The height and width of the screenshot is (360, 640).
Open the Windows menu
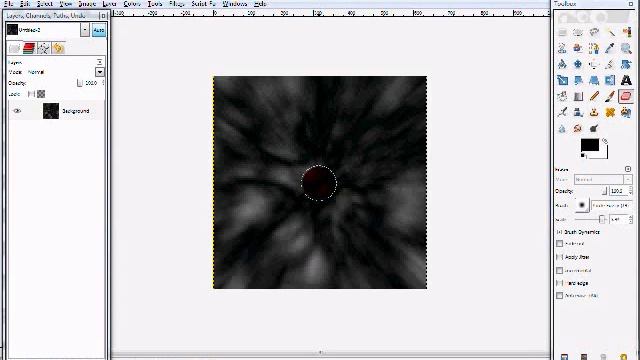click(234, 4)
